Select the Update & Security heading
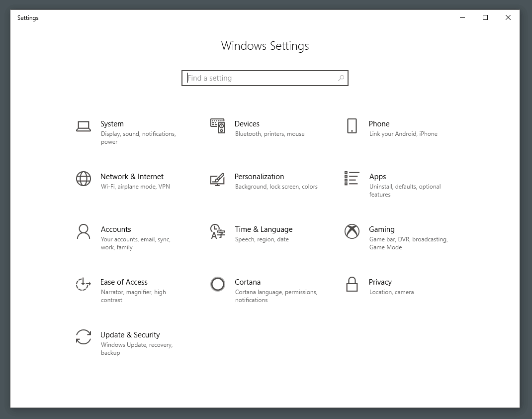The height and width of the screenshot is (419, 532). tap(130, 335)
